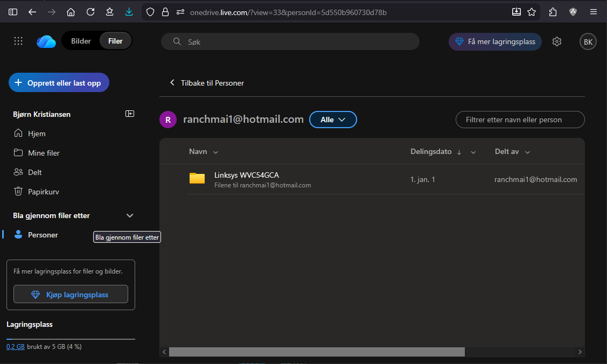Open the 0,2 GB storage link
Image resolution: width=607 pixels, height=364 pixels.
pos(16,347)
